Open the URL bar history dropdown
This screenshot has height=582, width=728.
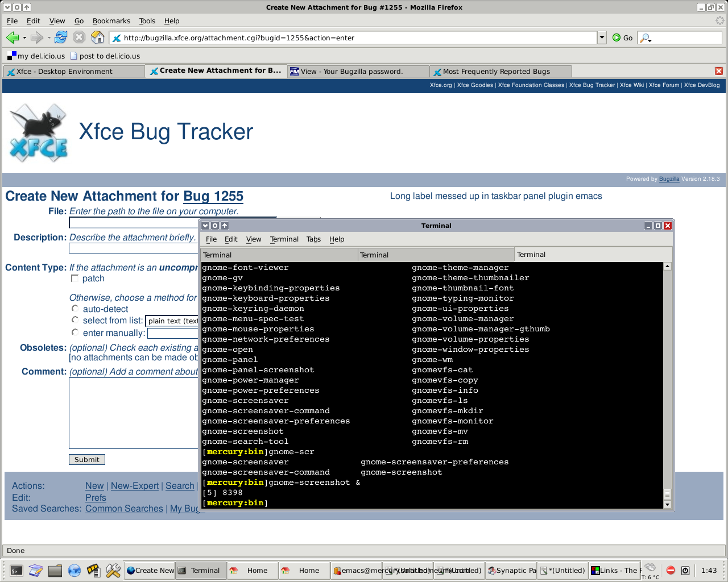(602, 38)
